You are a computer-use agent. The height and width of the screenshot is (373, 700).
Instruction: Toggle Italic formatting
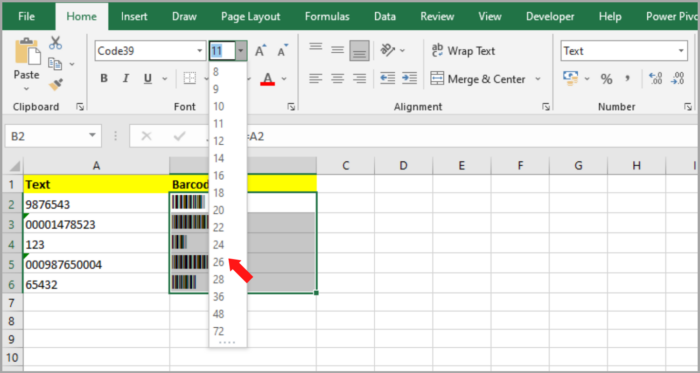(x=126, y=79)
